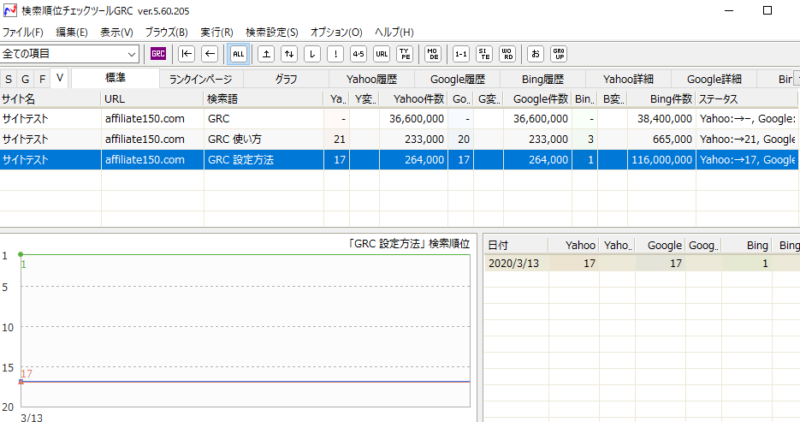Select the S mini tab
The width and height of the screenshot is (800, 422).
(x=9, y=79)
